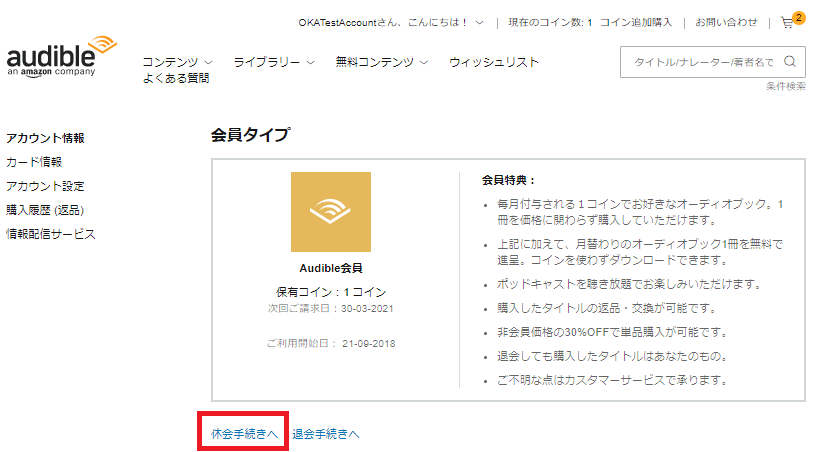Click the 非会員価格の30%OFF benefit line

pyautogui.click(x=612, y=332)
